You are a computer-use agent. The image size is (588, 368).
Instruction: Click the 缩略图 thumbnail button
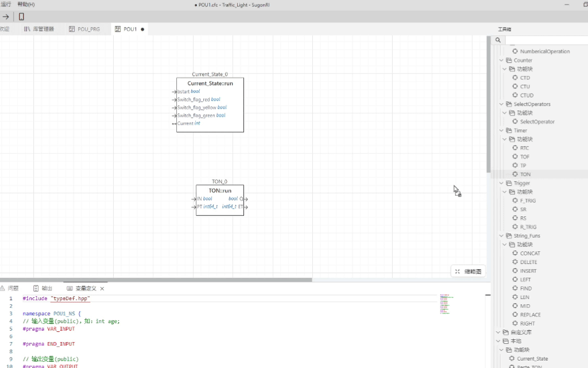click(x=469, y=271)
